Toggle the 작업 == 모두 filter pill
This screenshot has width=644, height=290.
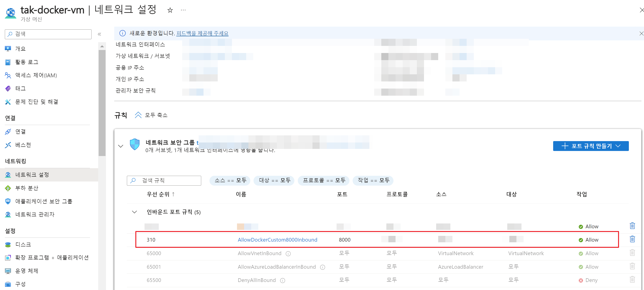373,180
